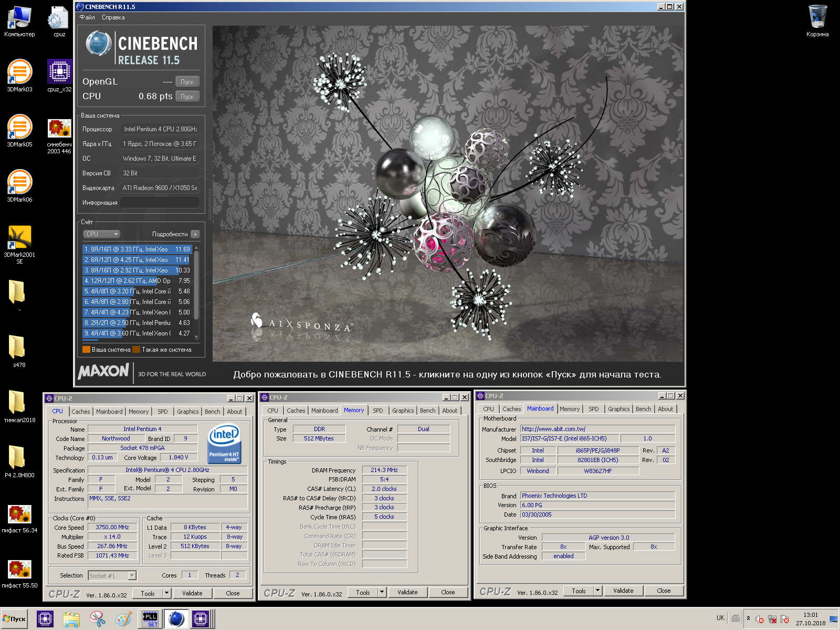Screen dimensions: 840x630
Task: Open Windows Explorer from the taskbar
Action: tap(71, 619)
